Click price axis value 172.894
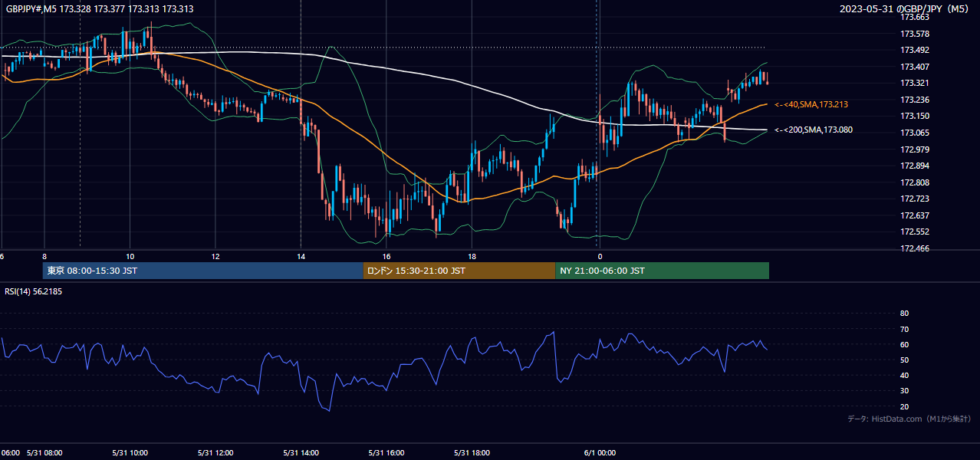Screen dimensions: 980x460 (x=915, y=166)
